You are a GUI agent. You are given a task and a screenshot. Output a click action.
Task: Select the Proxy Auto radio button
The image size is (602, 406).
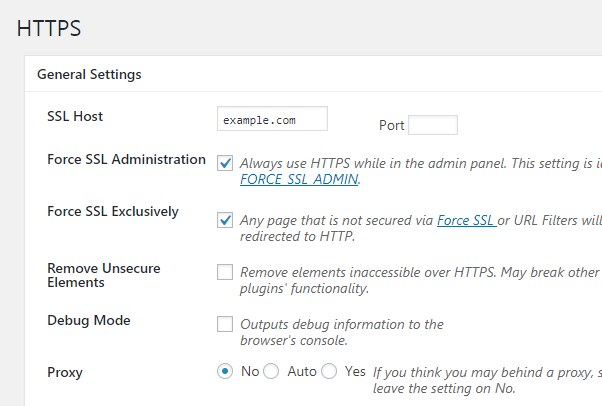pyautogui.click(x=271, y=371)
